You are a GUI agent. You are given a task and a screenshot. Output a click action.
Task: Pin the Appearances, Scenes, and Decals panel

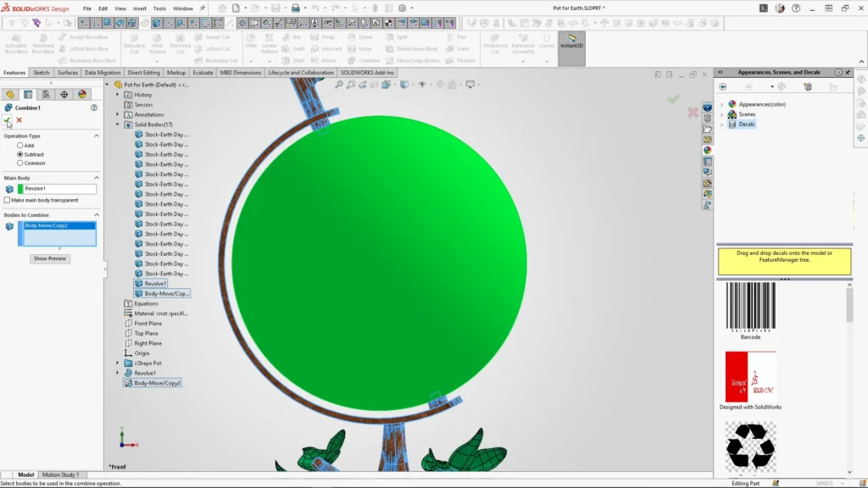[x=848, y=73]
